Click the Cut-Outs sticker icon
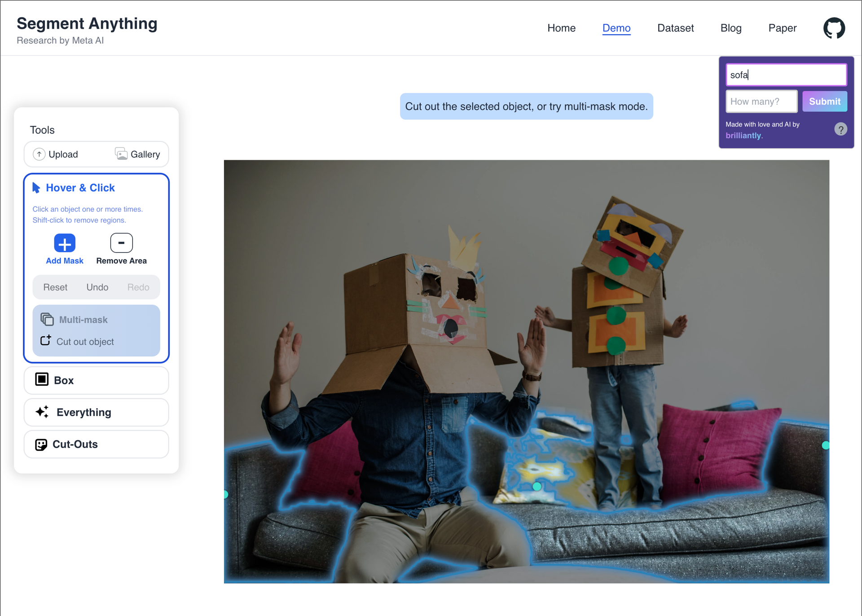Image resolution: width=862 pixels, height=616 pixels. click(x=41, y=444)
